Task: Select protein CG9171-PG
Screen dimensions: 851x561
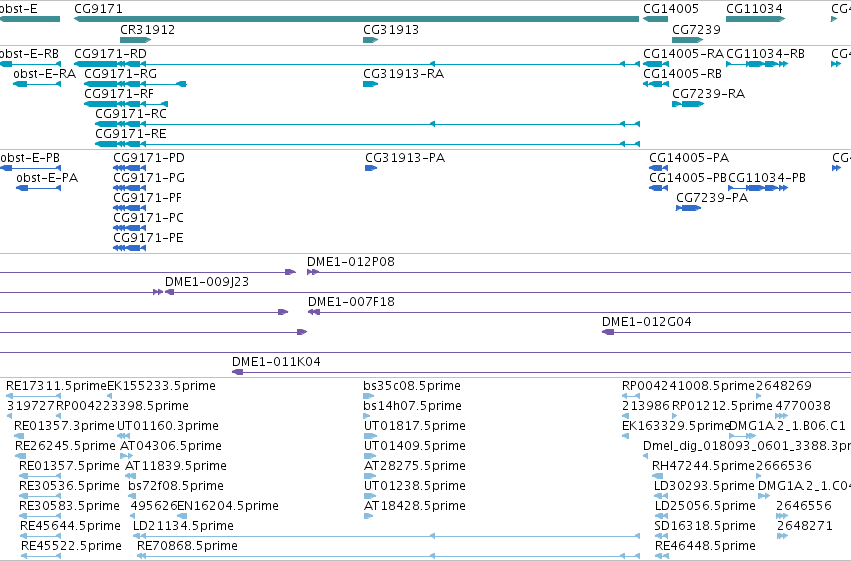Action: 130,188
